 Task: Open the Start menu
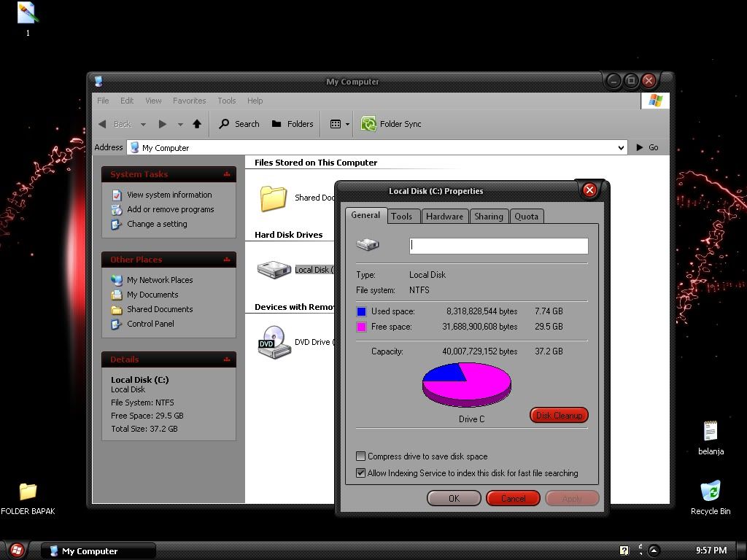pos(17,551)
